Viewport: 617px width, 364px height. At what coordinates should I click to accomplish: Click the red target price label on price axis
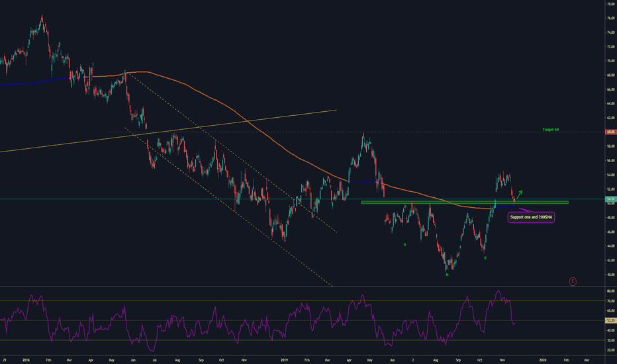611,132
